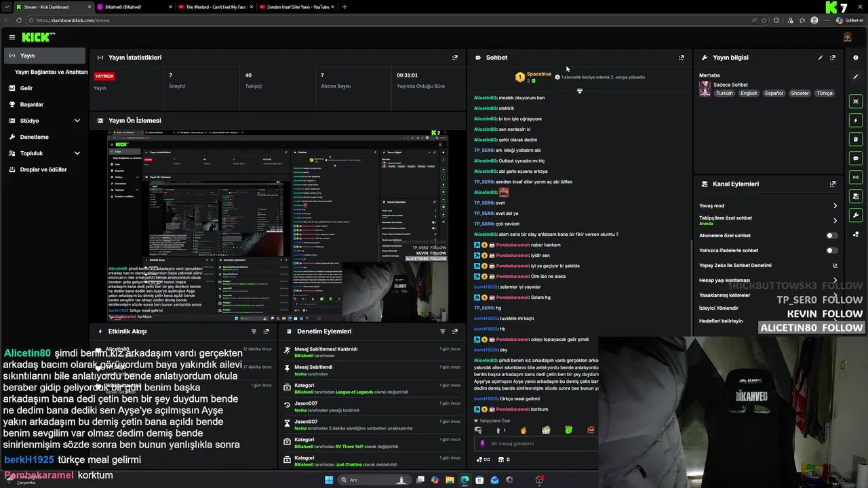This screenshot has height=488, width=868.
Task: Click the stream preview thumbnail
Action: point(277,226)
